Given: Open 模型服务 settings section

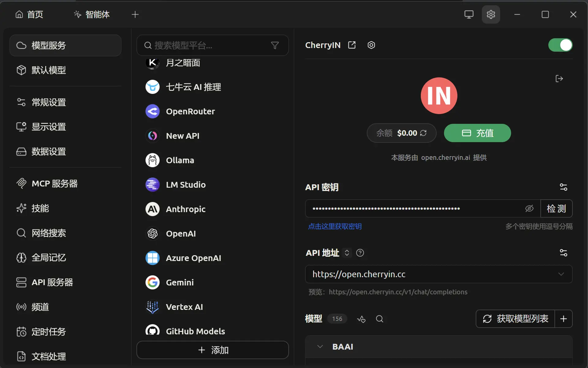Looking at the screenshot, I should tap(66, 45).
